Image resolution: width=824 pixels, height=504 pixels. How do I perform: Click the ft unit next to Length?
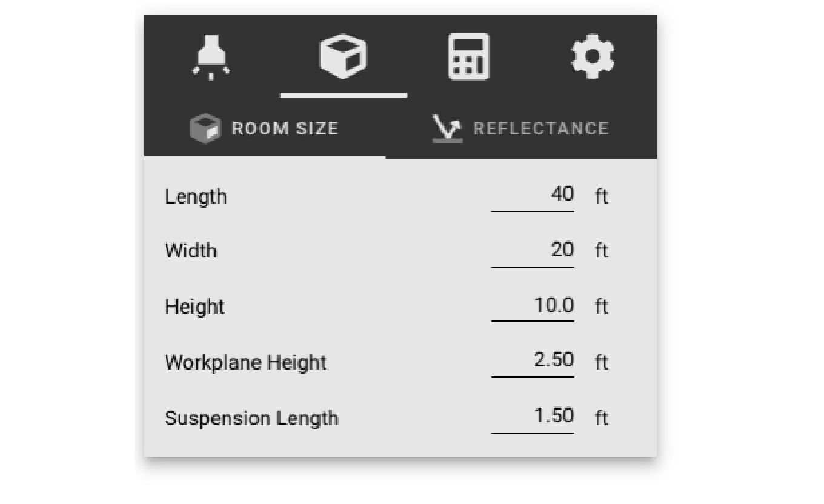coord(601,197)
